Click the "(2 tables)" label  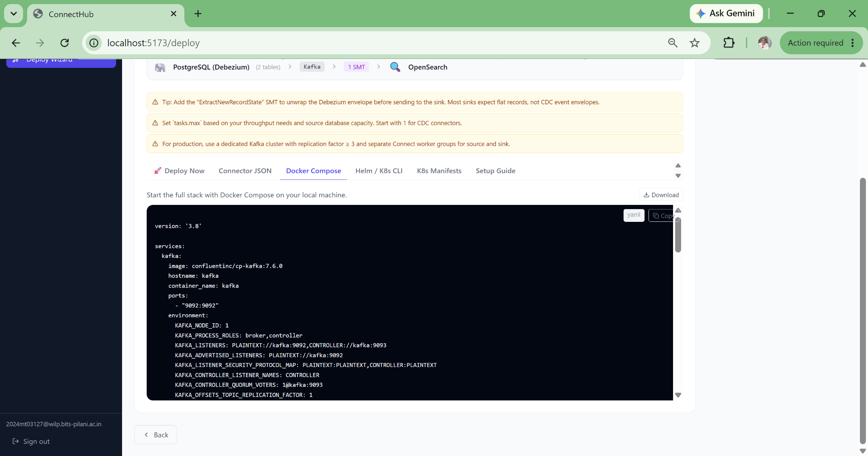[x=268, y=67]
